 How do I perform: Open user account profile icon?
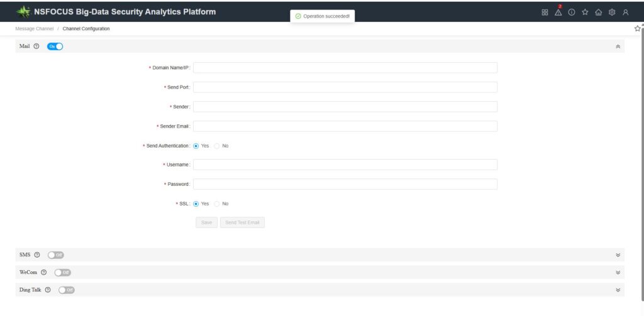(x=625, y=12)
